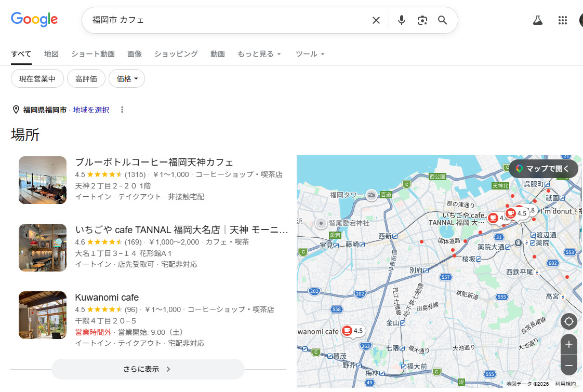This screenshot has height=392, width=583.
Task: Click the いちごや cafe TANNAL thumbnail photo
Action: 43,248
